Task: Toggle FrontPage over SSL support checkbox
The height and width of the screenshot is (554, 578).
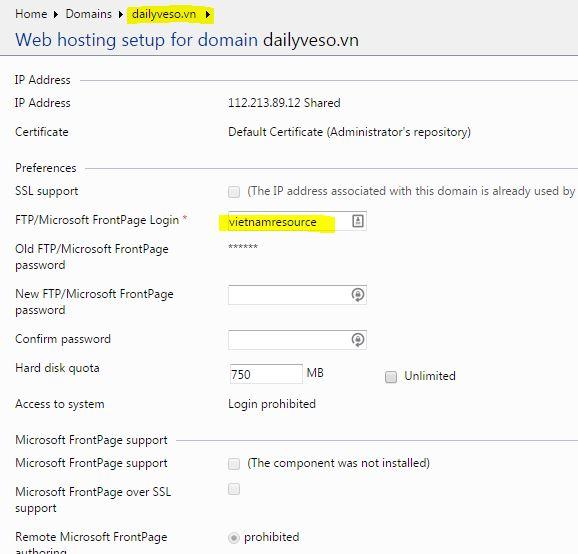Action: [x=234, y=489]
